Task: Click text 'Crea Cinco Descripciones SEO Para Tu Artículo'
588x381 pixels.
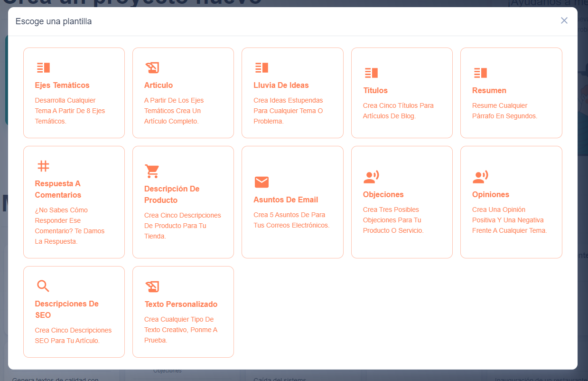Action: coord(73,335)
